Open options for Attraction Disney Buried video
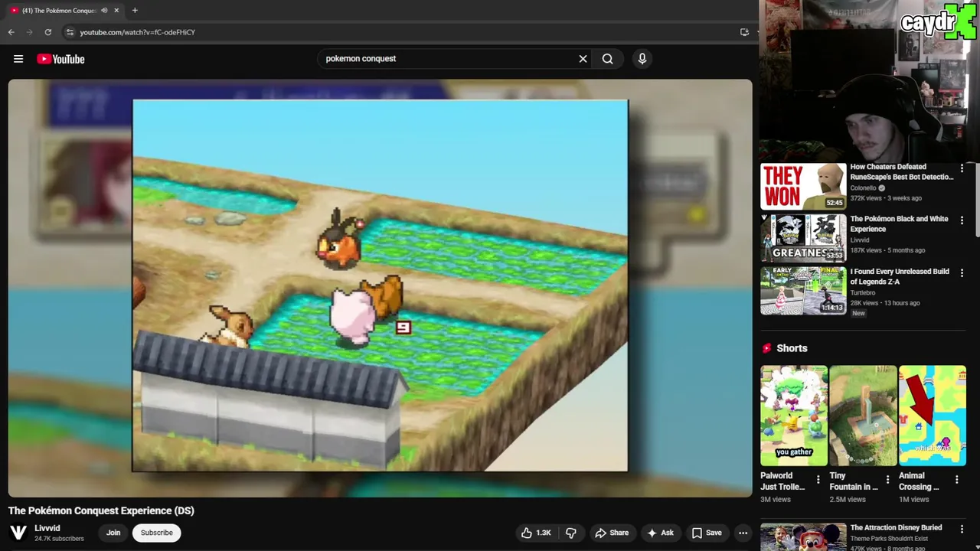The height and width of the screenshot is (551, 980). (962, 529)
